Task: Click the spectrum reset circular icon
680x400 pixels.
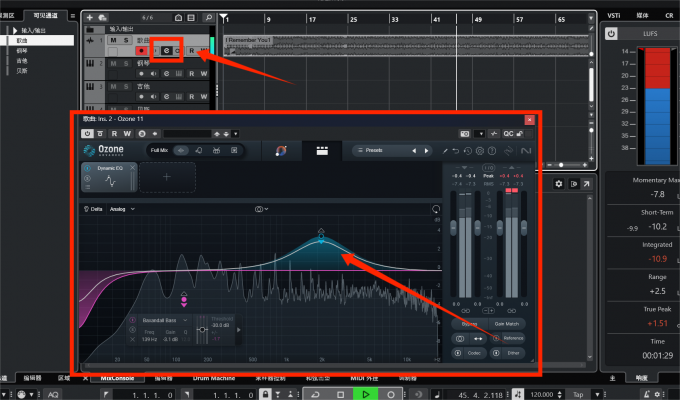Action: (x=436, y=209)
